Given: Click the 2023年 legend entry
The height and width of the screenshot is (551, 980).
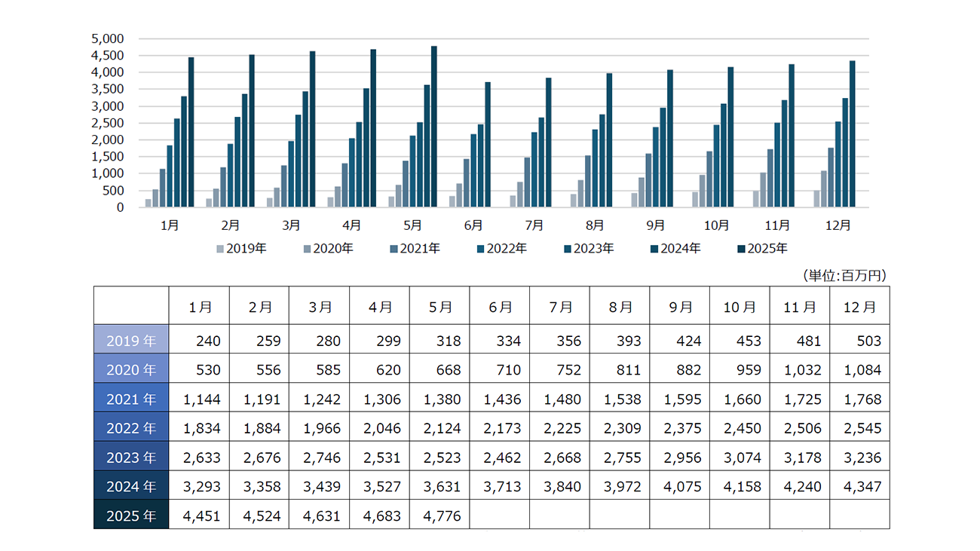Looking at the screenshot, I should (588, 248).
